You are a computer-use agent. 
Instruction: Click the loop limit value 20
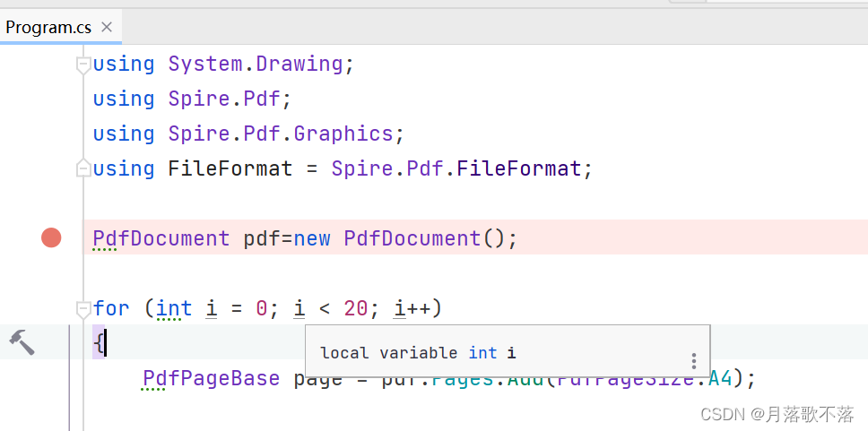[x=356, y=308]
